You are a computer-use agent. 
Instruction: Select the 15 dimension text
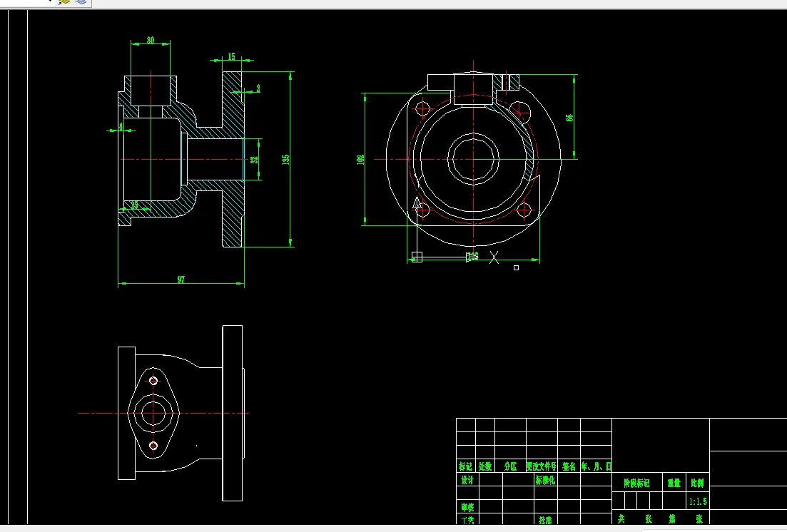[231, 57]
